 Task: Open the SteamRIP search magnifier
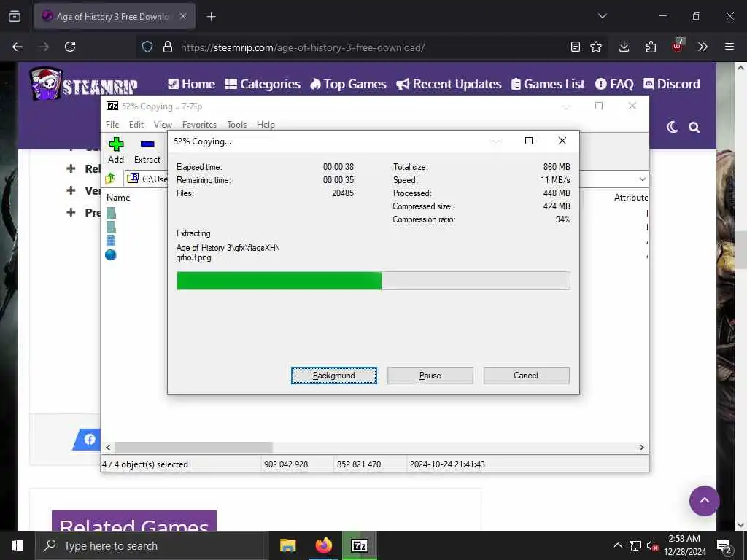[x=694, y=127]
